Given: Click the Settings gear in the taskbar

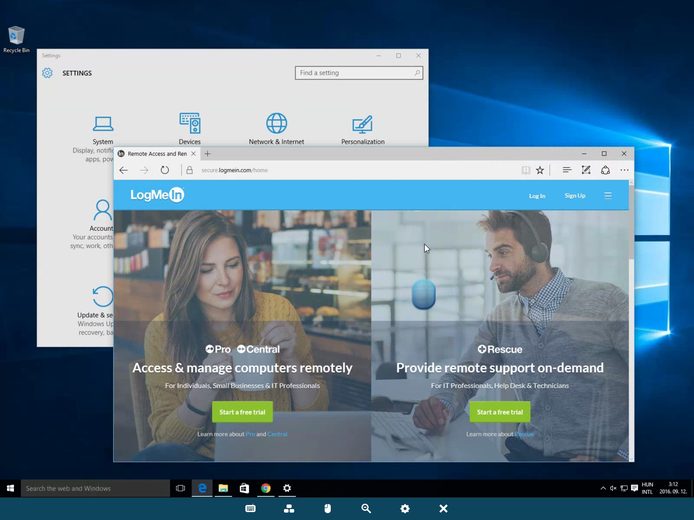Looking at the screenshot, I should pyautogui.click(x=287, y=488).
